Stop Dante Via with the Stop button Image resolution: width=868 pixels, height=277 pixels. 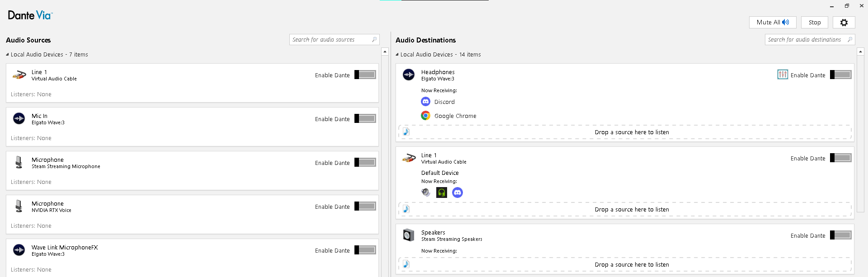coord(814,22)
